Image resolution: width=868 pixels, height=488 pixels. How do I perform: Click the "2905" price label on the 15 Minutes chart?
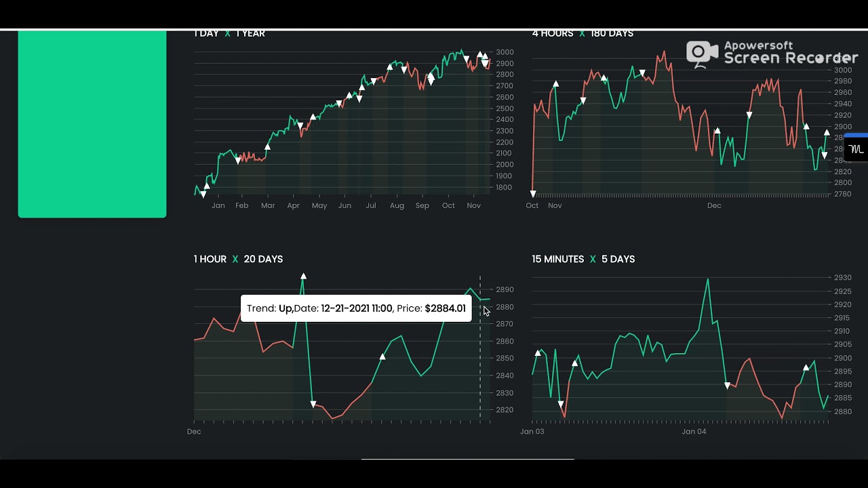pos(842,344)
